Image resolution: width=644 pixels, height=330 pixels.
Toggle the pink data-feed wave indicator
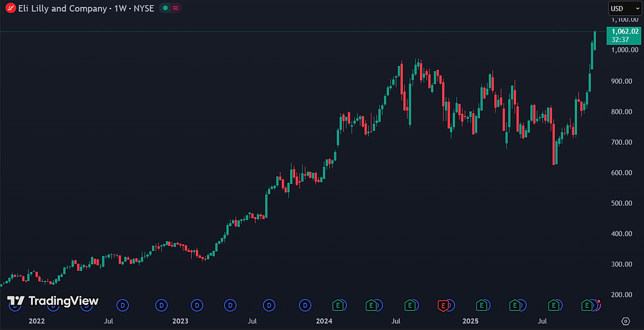(x=175, y=8)
